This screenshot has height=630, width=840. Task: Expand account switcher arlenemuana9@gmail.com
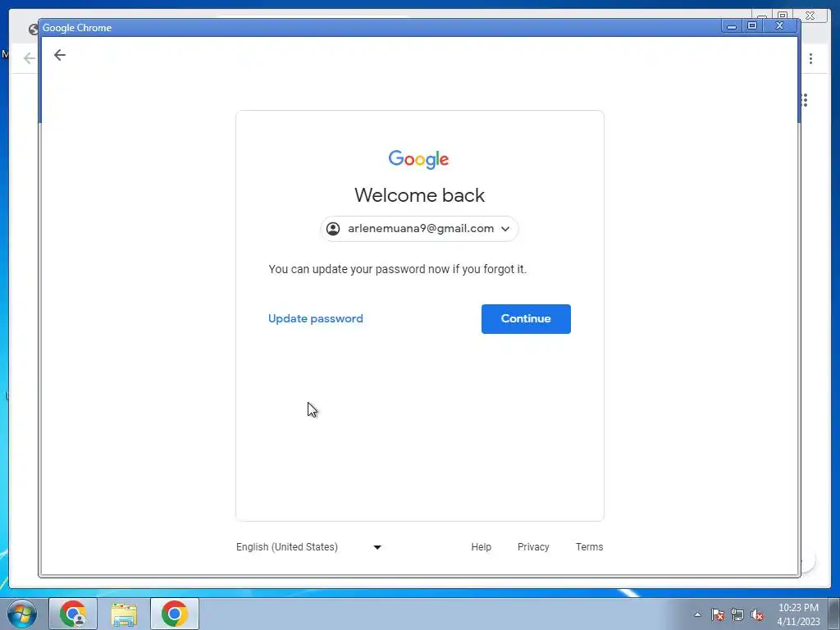(419, 229)
